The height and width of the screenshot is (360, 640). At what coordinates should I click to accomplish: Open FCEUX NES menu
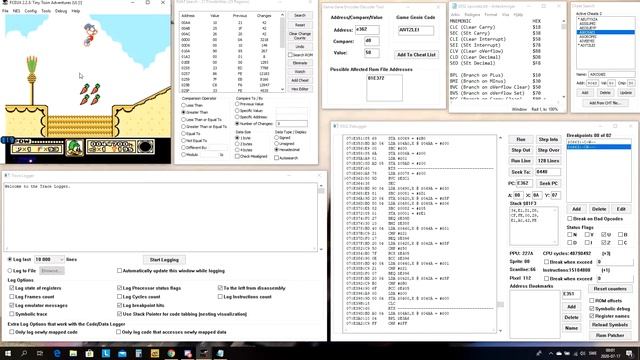coord(16,11)
